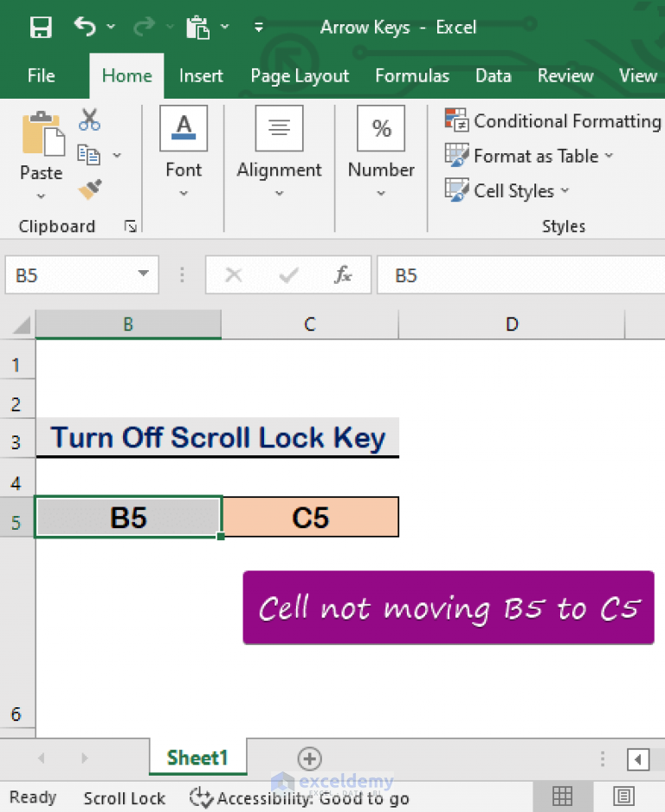Open Insert Function with the fx icon
The width and height of the screenshot is (665, 812).
click(x=343, y=274)
